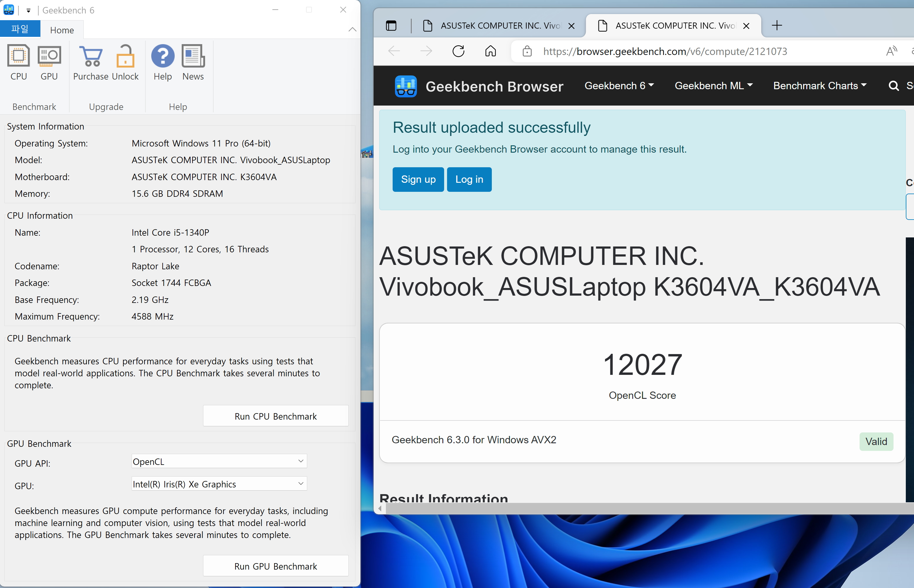The width and height of the screenshot is (914, 588).
Task: Open the quick access toolbar dropdown arrow
Action: (28, 11)
